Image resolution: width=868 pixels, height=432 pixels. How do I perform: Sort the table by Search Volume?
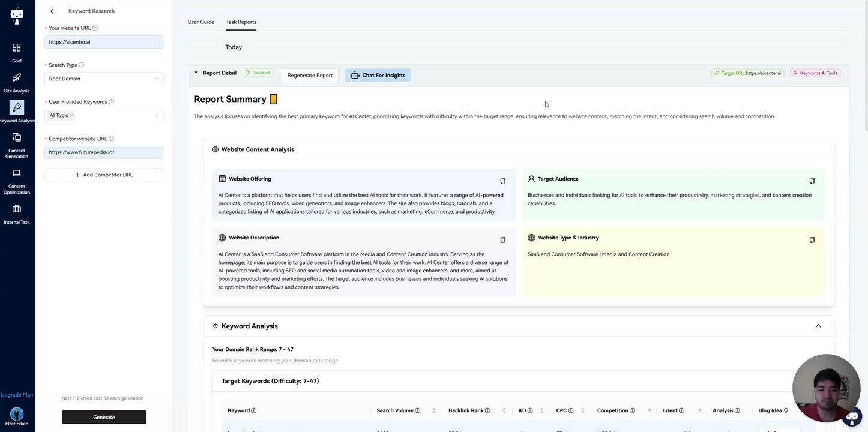[434, 410]
